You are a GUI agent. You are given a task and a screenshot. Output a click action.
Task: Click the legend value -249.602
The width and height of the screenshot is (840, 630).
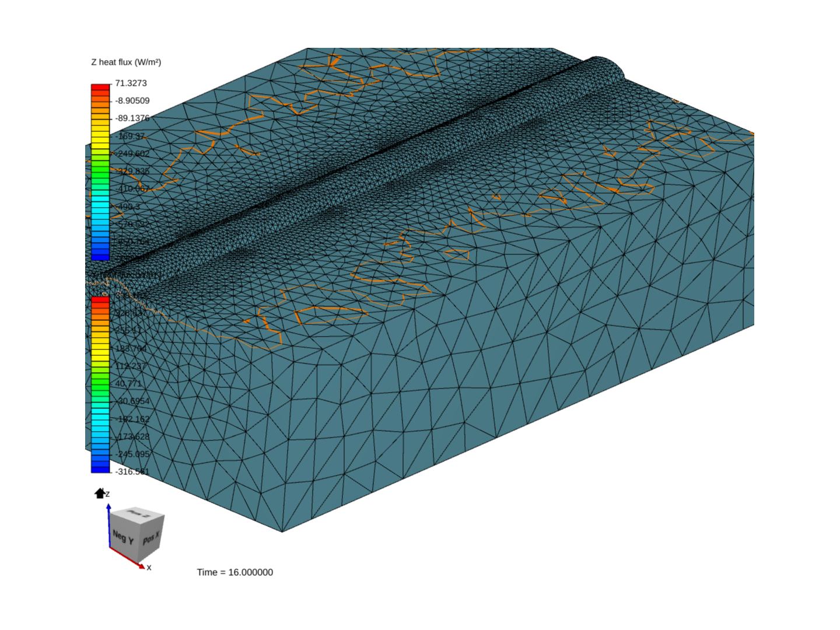tap(132, 153)
